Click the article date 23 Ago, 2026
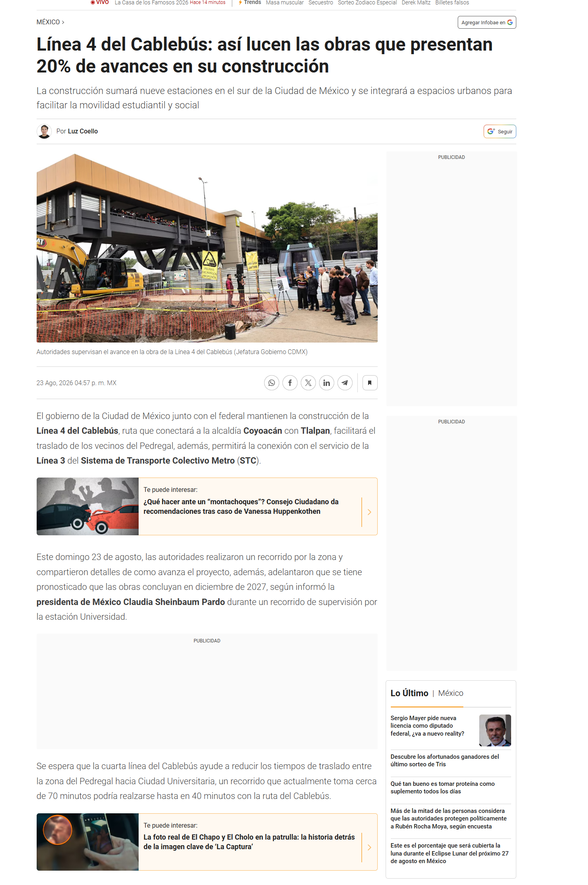Image resolution: width=588 pixels, height=885 pixels. [76, 383]
